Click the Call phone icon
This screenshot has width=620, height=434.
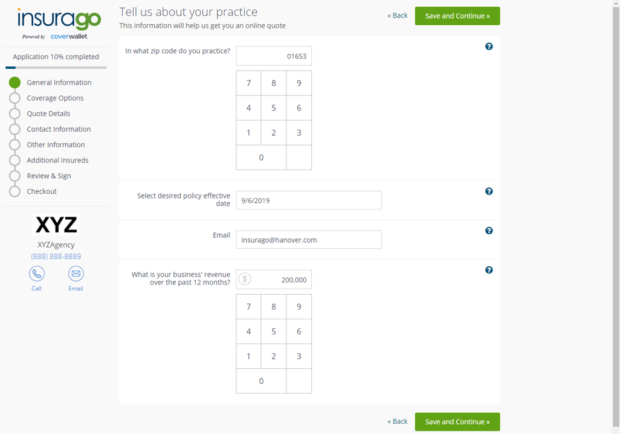click(x=37, y=273)
